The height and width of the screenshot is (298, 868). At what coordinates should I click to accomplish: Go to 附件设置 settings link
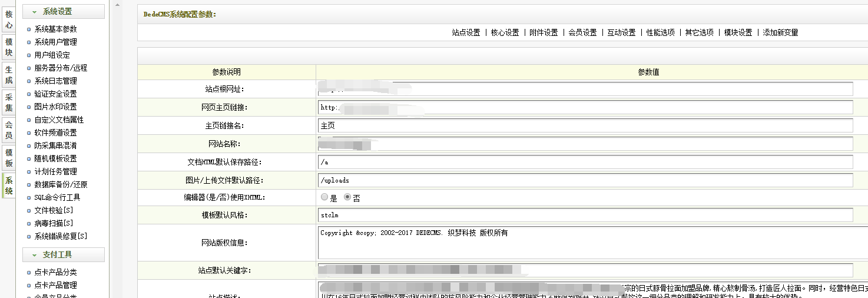point(544,33)
